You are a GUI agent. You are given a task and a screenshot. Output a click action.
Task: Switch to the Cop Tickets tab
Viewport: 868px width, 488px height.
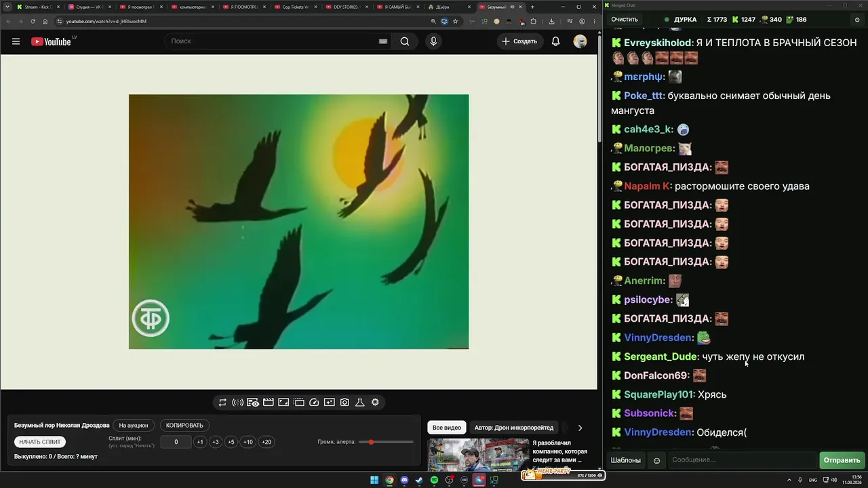click(x=296, y=7)
